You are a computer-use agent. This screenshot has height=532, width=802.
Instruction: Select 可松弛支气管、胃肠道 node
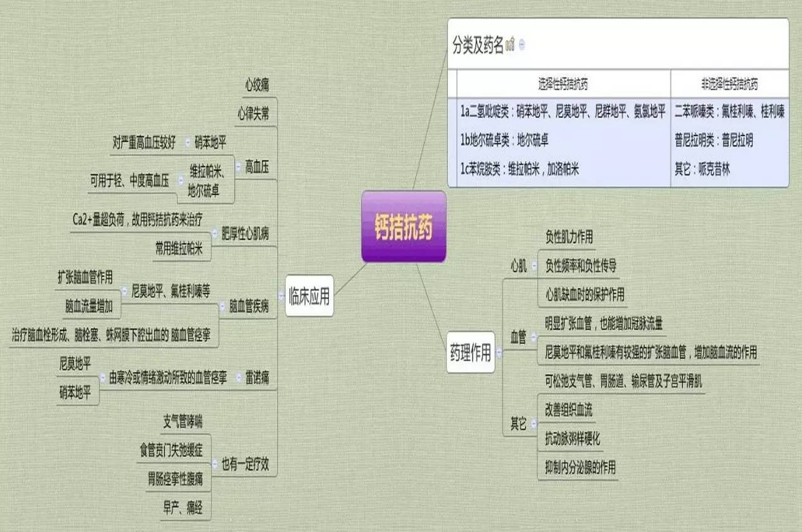coord(623,382)
